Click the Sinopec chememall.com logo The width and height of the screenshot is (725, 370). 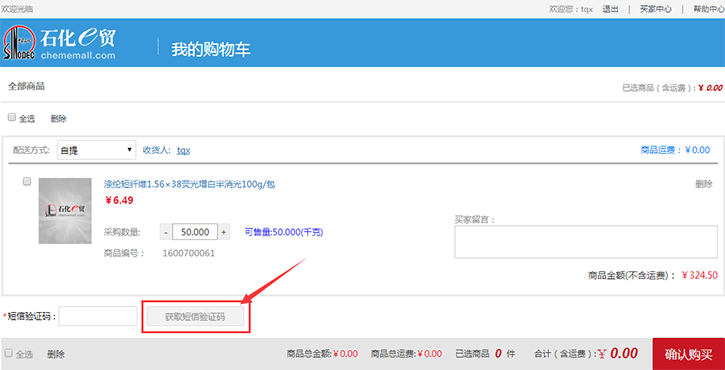tap(60, 43)
